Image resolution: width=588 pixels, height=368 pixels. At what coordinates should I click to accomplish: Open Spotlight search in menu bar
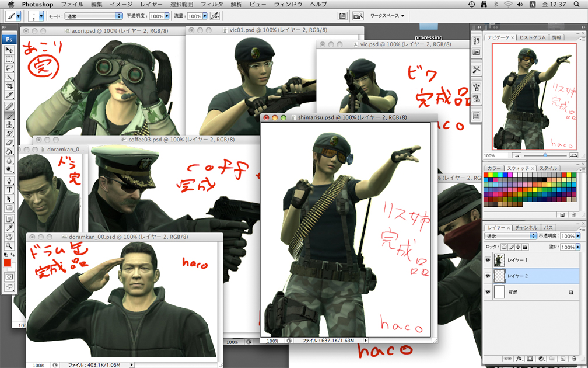576,4
